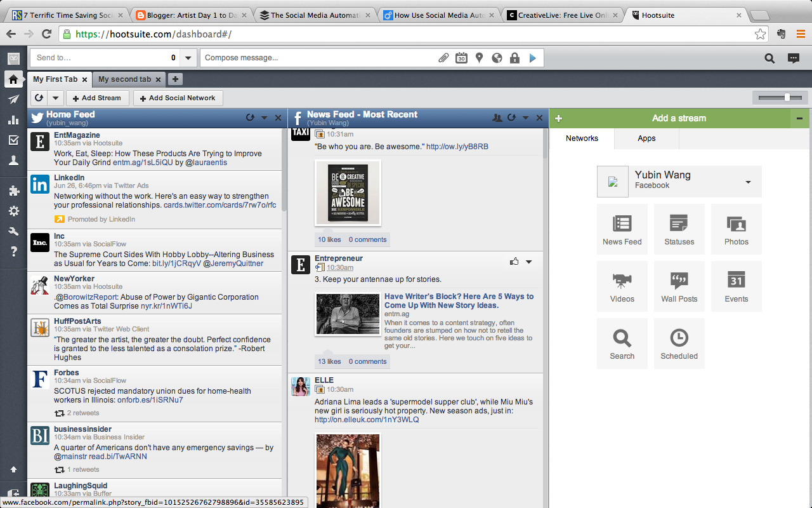Add the Events stream tile

pos(737,286)
